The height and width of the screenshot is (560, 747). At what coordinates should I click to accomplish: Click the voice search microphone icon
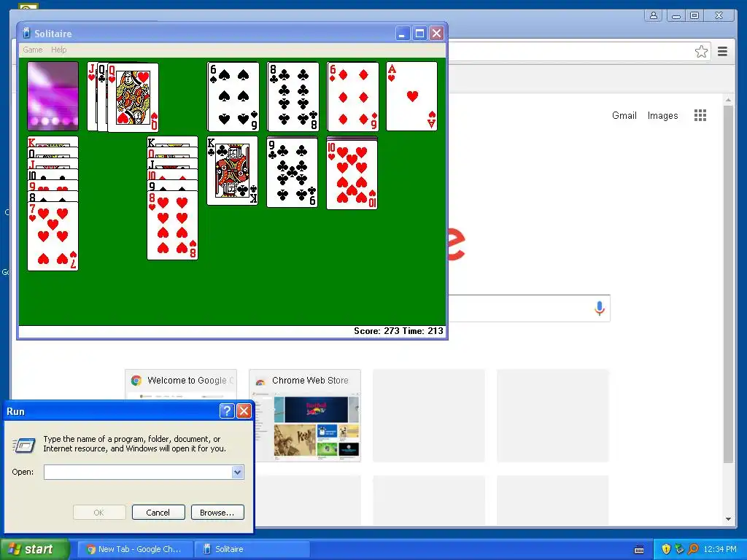(600, 308)
